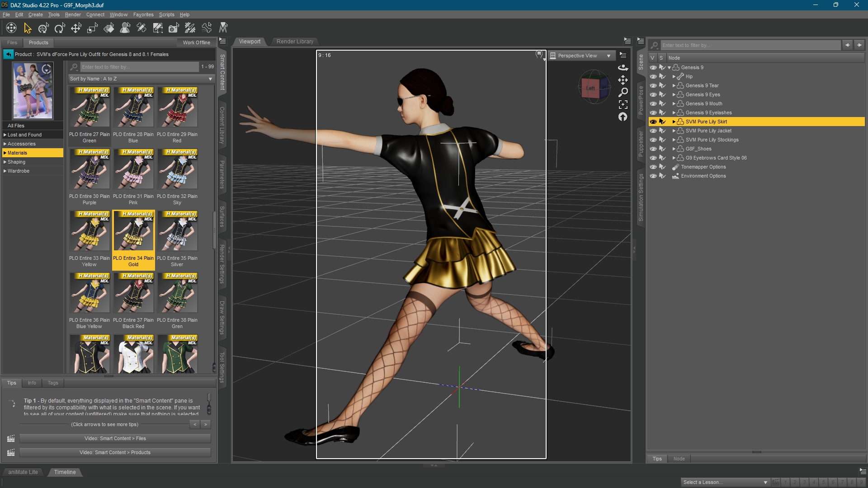The width and height of the screenshot is (868, 488).
Task: Click the Reset camera icon in viewport
Action: pyautogui.click(x=623, y=117)
